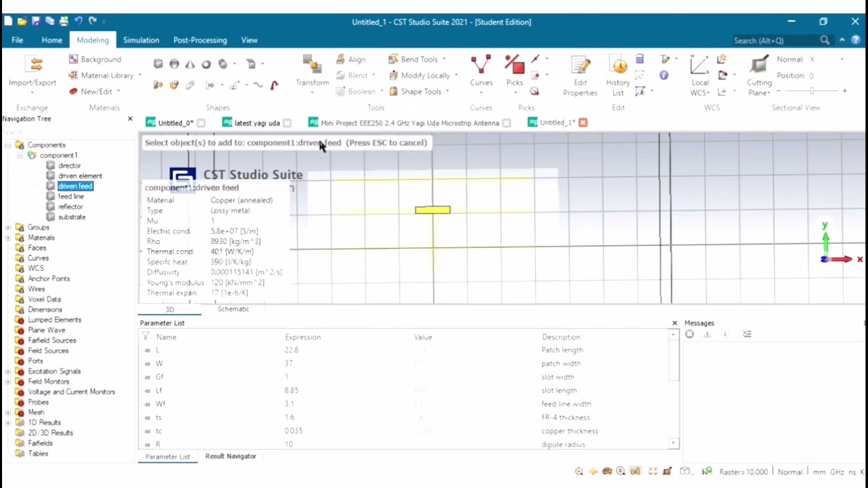The height and width of the screenshot is (488, 868).
Task: Open the Curves tool
Action: tap(481, 73)
